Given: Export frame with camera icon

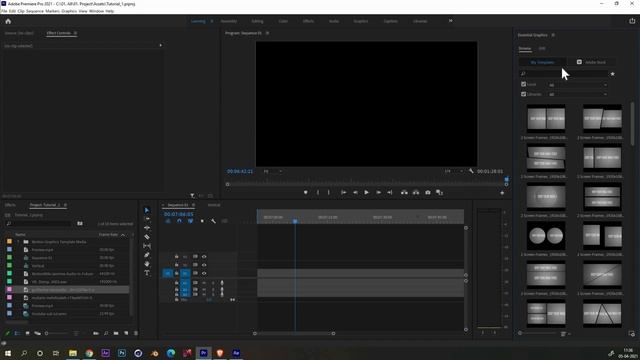Looking at the screenshot, I should click(x=428, y=193).
